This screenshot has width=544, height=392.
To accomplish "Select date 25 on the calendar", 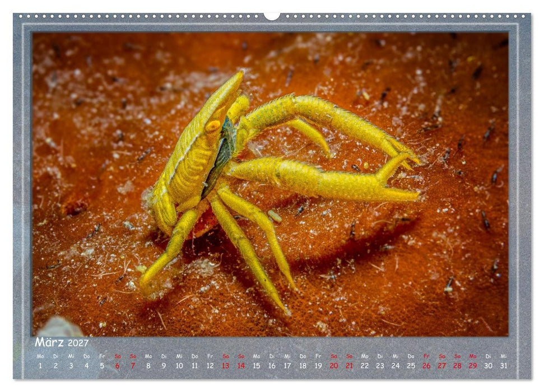I will [x=411, y=366].
